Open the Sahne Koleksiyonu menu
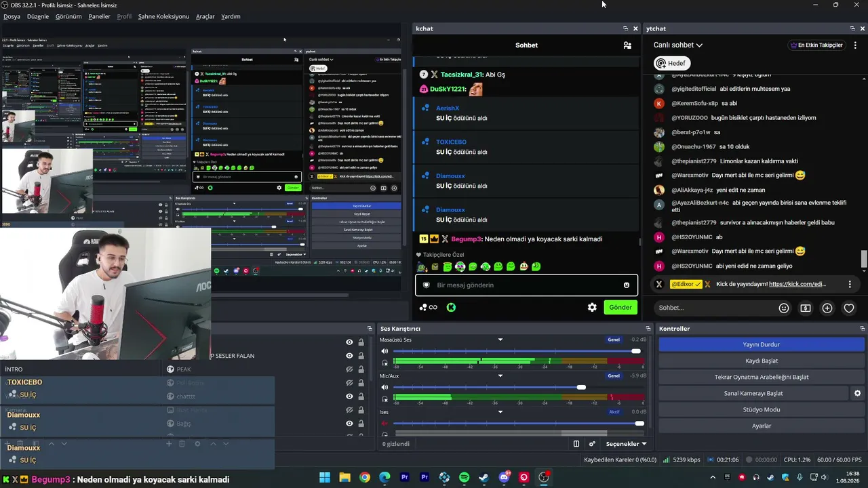868x488 pixels. pyautogui.click(x=163, y=16)
